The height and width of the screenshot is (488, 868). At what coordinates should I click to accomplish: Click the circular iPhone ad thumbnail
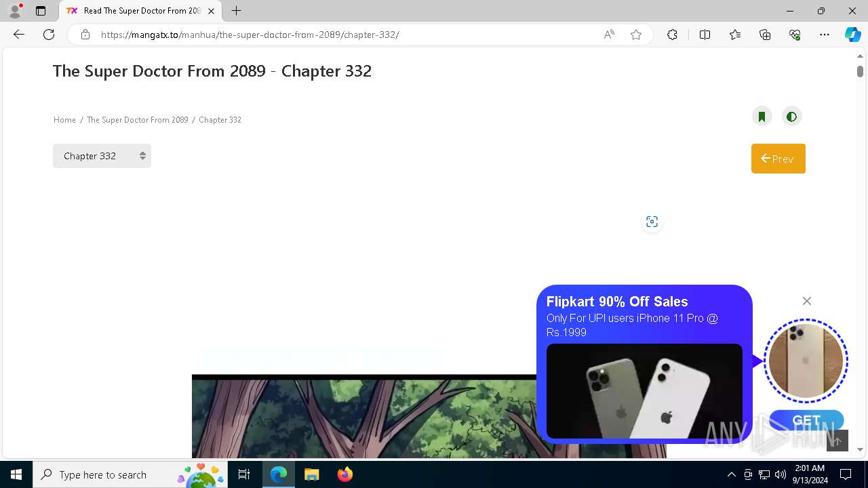coord(806,361)
